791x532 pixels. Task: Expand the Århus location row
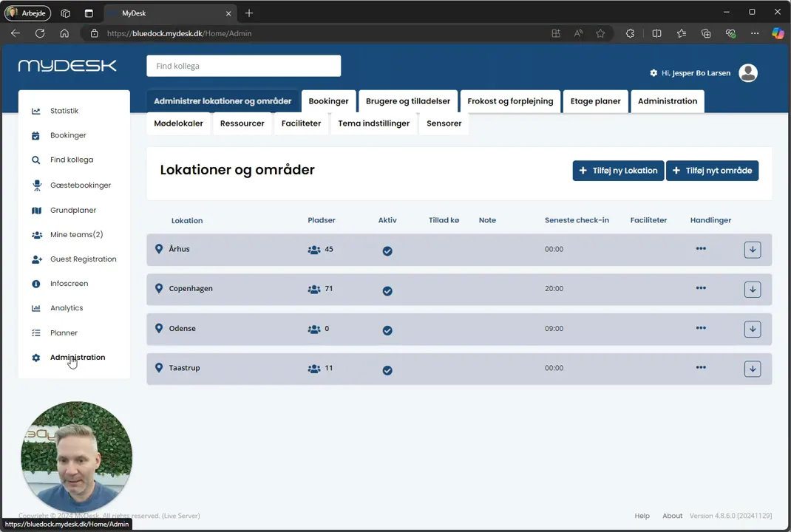[752, 250]
